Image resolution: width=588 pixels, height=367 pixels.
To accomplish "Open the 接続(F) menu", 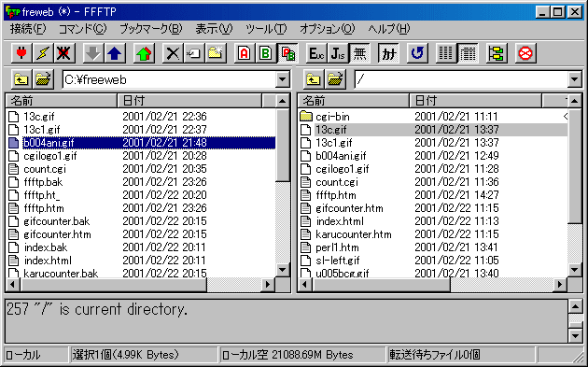I will tap(28, 29).
